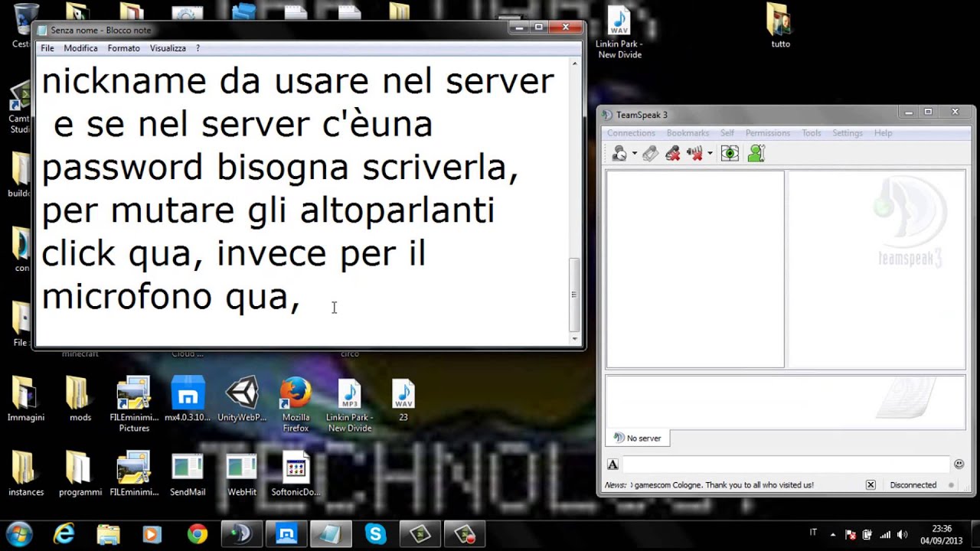Open the Modifica menu in Blocco note

coord(80,48)
